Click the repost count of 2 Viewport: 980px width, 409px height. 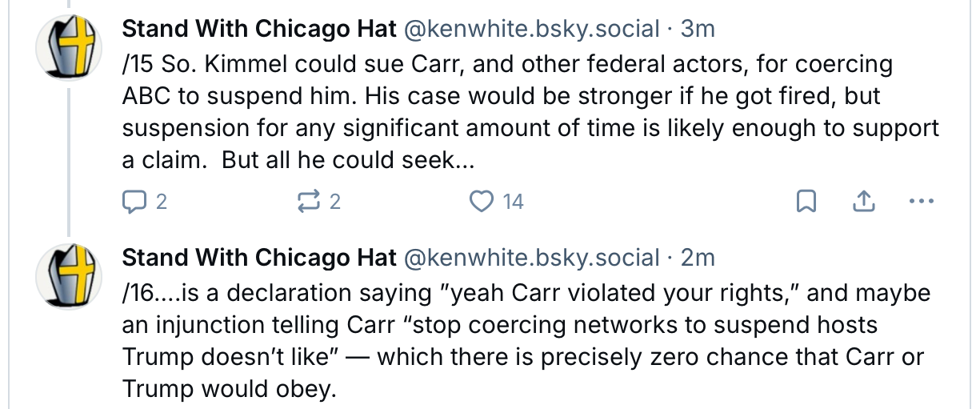[334, 202]
